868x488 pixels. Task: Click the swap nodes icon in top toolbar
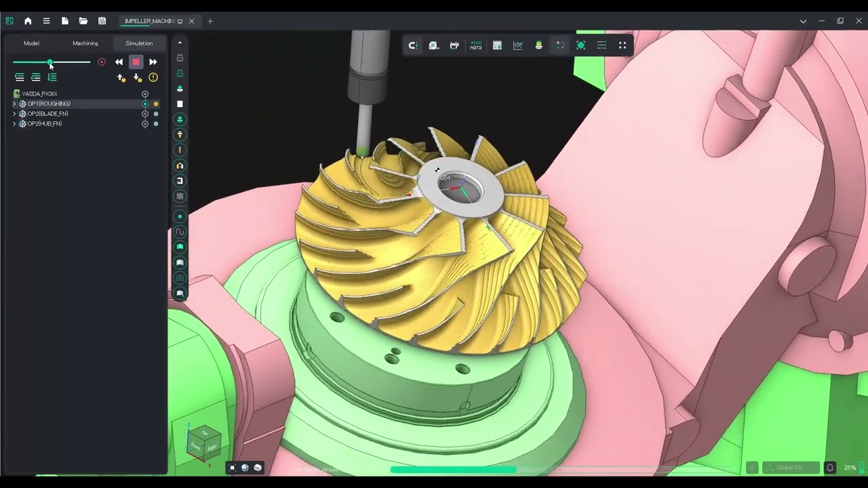click(x=560, y=45)
